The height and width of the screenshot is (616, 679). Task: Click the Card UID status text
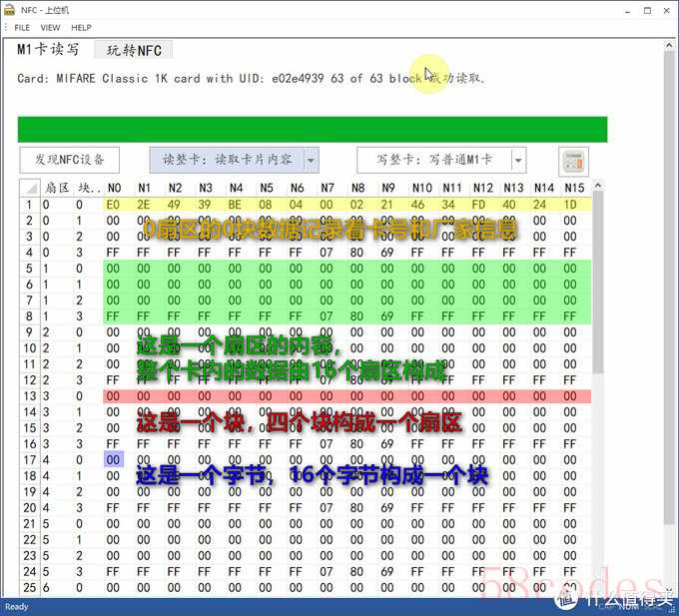point(251,78)
